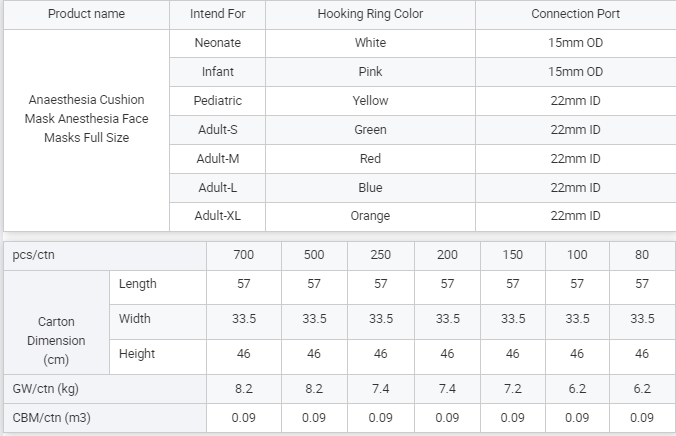Click the Product name column header
The width and height of the screenshot is (676, 436).
coord(86,14)
